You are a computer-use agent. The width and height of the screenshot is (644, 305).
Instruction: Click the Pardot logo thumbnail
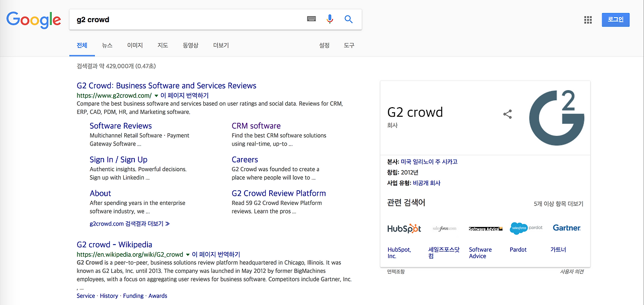click(x=526, y=228)
